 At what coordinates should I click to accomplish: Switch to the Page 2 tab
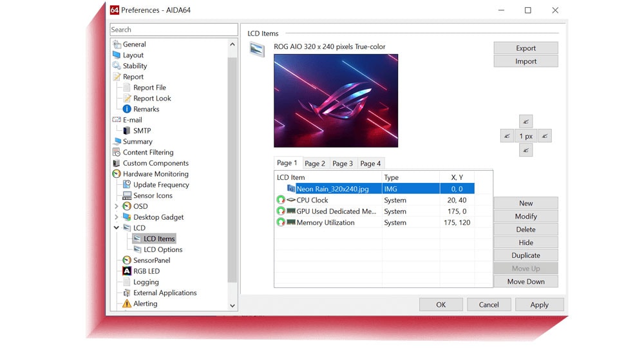pos(315,164)
